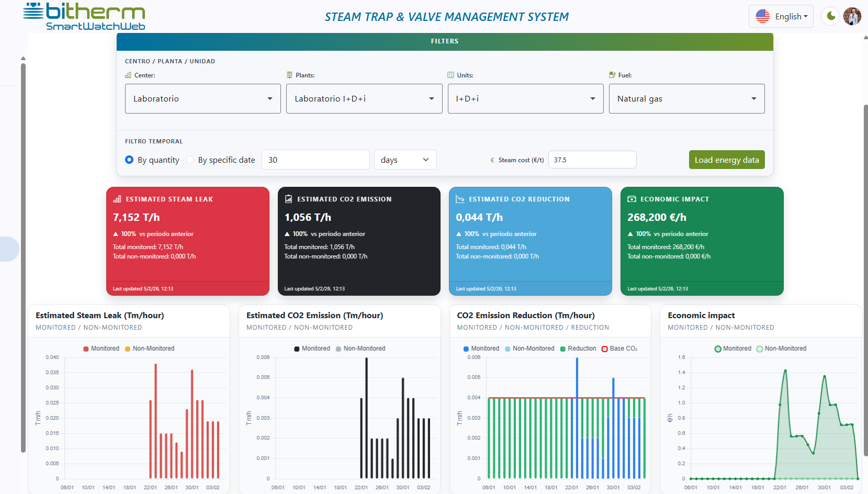Toggle Monitored series in Steam Leak legend
The height and width of the screenshot is (494, 868).
pos(102,349)
